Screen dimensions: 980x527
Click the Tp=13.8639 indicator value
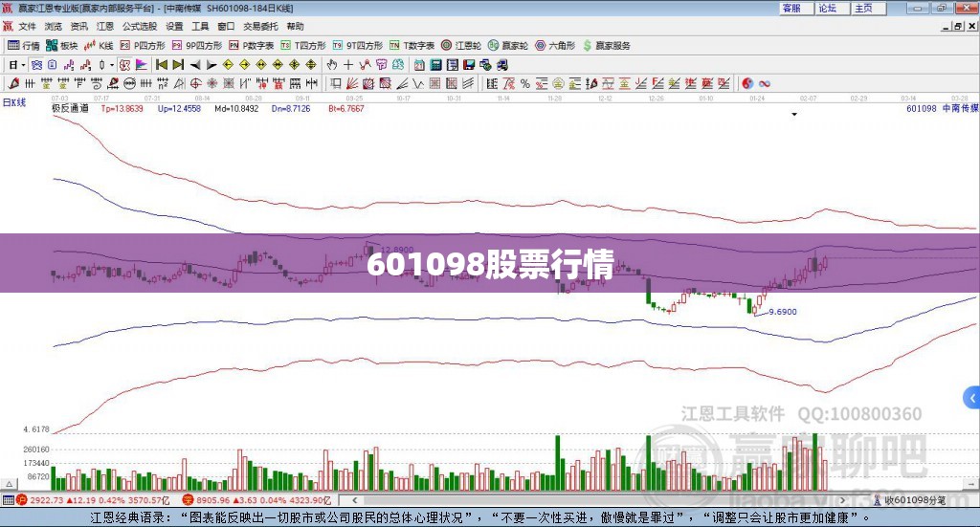click(122, 109)
